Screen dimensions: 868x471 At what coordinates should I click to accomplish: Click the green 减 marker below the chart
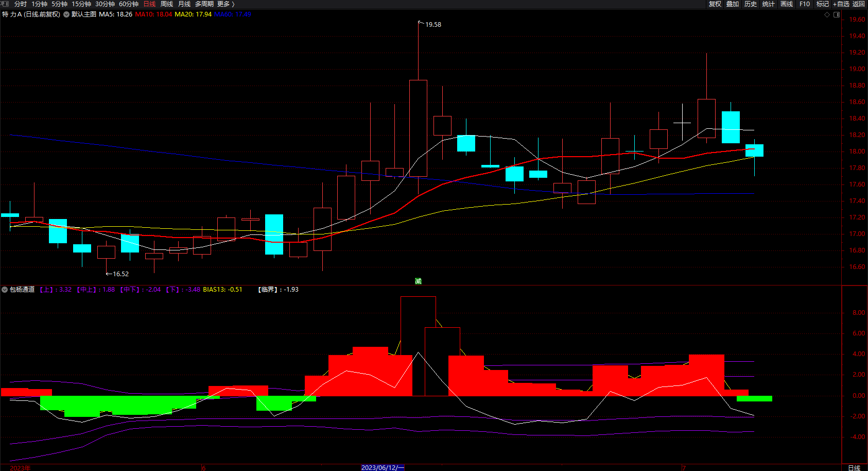pyautogui.click(x=418, y=281)
